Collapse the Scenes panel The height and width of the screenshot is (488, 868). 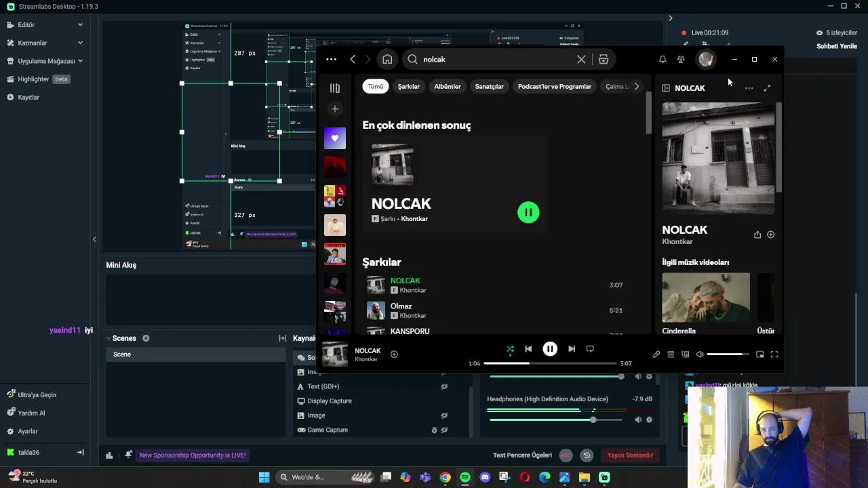pos(108,338)
